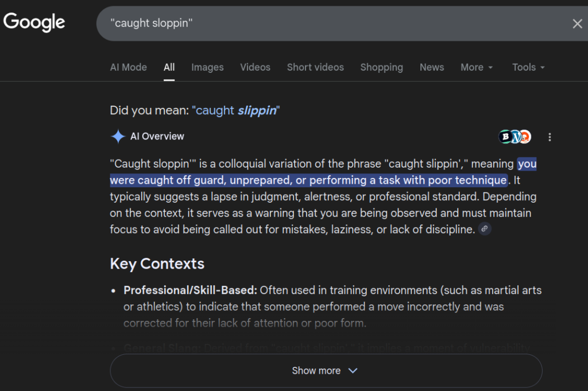The height and width of the screenshot is (391, 588).
Task: Click the "Key Contexts" heading
Action: click(x=157, y=264)
